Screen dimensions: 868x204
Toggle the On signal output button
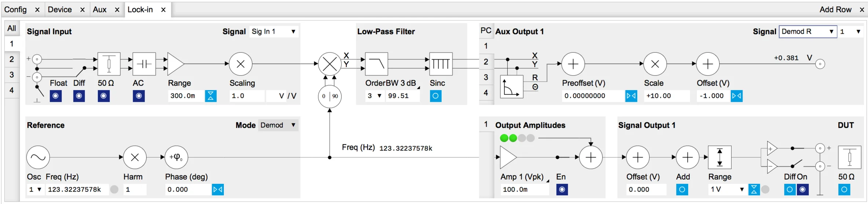click(803, 189)
